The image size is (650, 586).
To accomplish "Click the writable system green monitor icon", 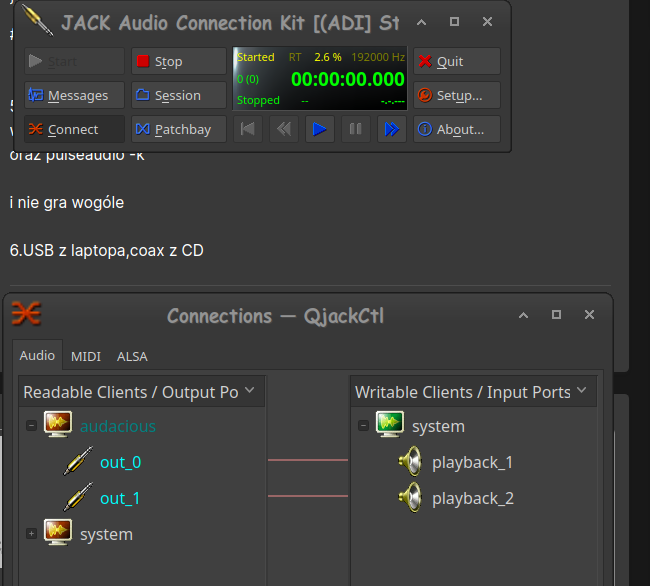I will click(390, 424).
